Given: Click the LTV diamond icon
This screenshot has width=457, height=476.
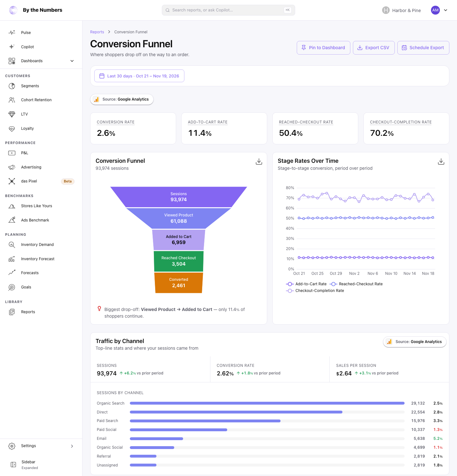Looking at the screenshot, I should pos(12,114).
